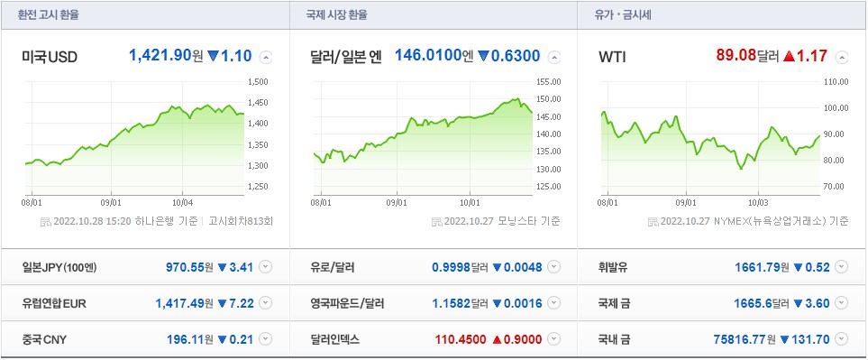
Task: Expand the 유럽연합 EUR row chevron
Action: 266,303
